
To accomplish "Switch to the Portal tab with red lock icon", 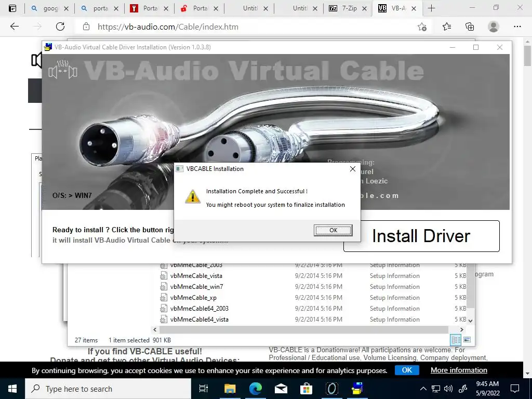I will (199, 8).
